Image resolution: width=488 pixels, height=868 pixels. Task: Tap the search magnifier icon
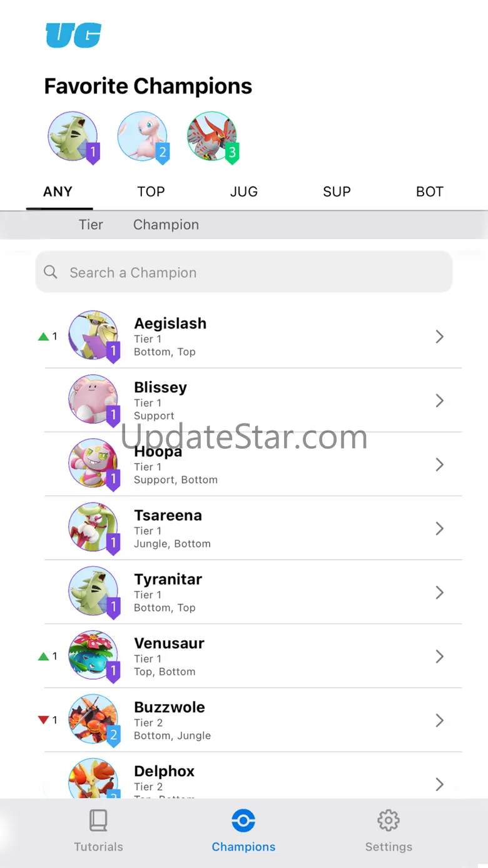click(51, 272)
